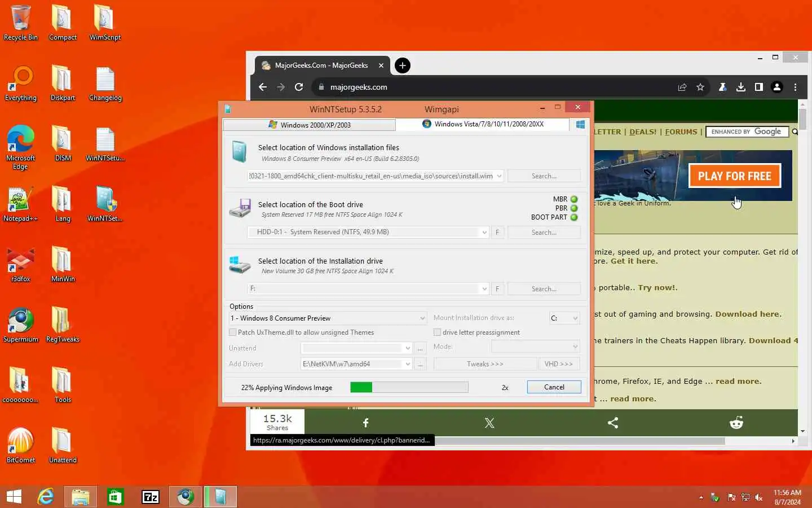Share the page on X

489,423
